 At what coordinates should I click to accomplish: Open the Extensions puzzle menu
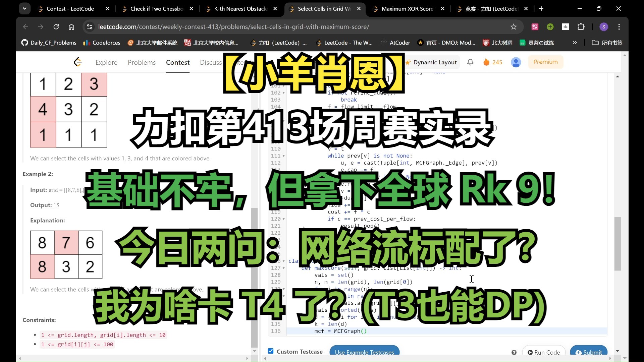click(x=581, y=27)
